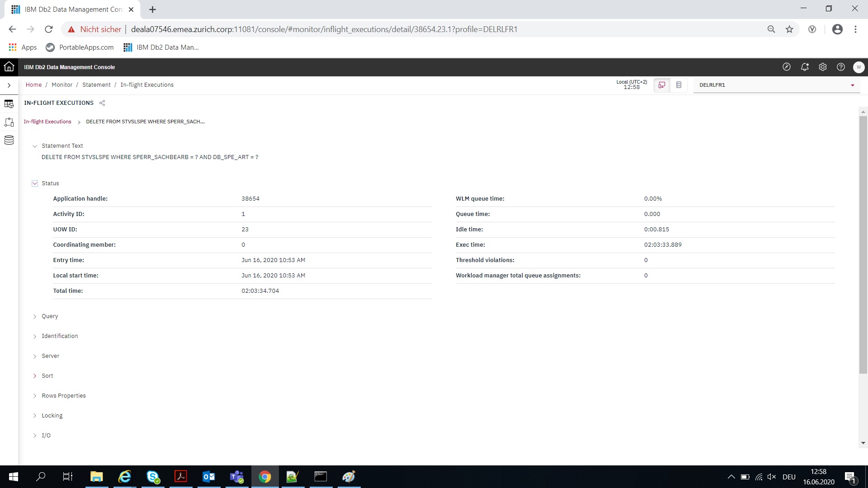The width and height of the screenshot is (868, 488).
Task: Collapse the Status section
Action: [35, 183]
